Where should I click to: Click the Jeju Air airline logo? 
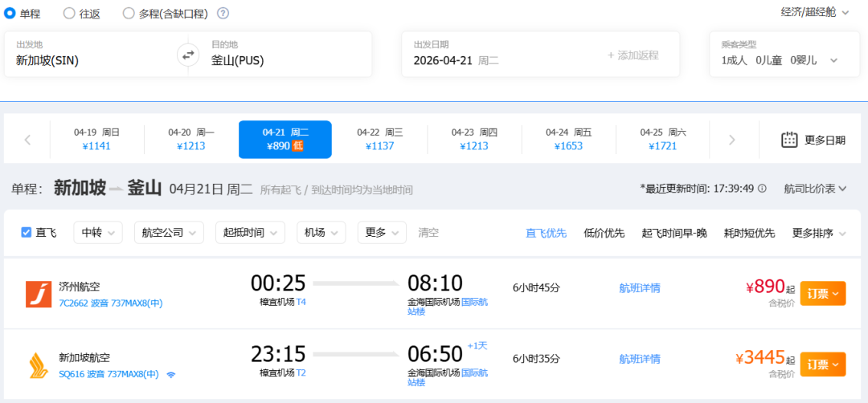point(39,294)
